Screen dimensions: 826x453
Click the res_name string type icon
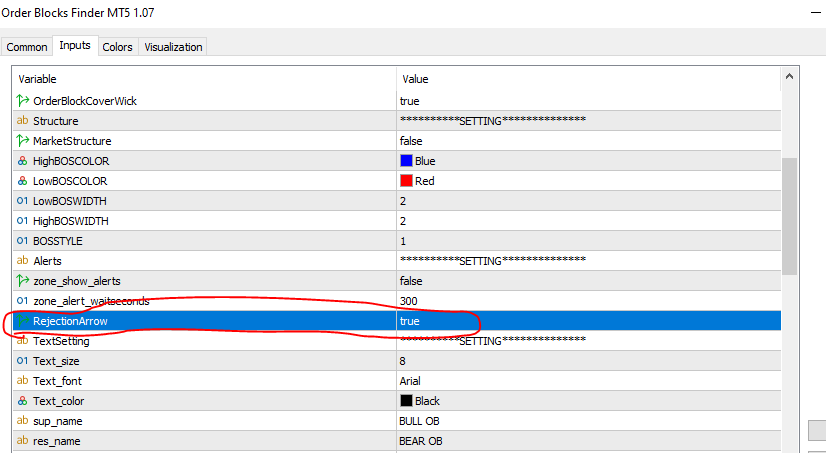click(x=23, y=440)
